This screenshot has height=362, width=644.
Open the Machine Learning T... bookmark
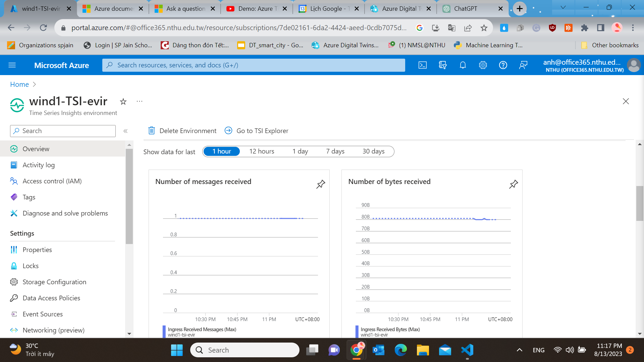tap(488, 45)
